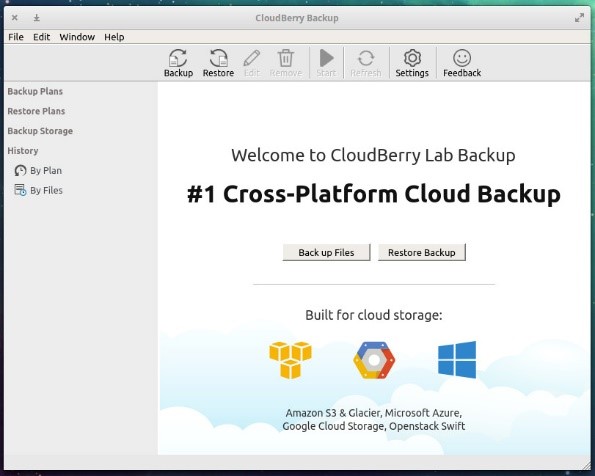Maximize window with the title bar expand icon

[579, 17]
